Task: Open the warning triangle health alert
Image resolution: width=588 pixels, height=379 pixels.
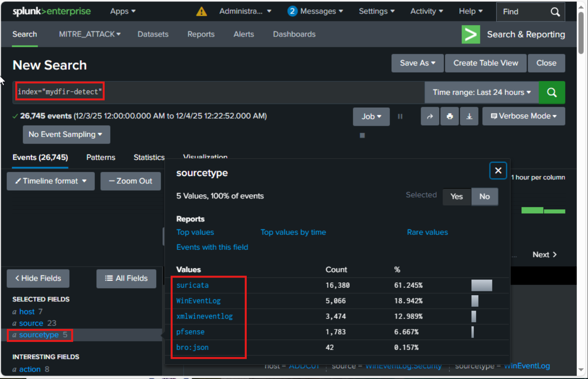Action: 202,12
